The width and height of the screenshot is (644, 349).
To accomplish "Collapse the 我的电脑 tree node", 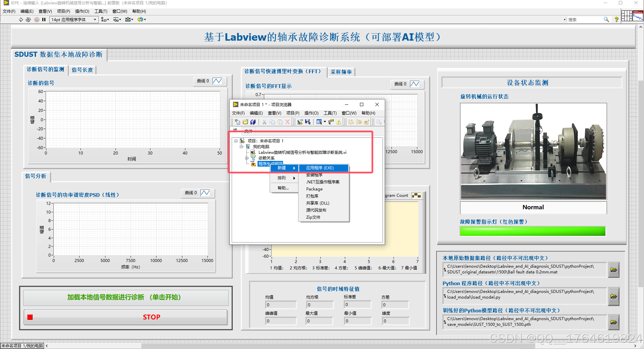I will pos(241,146).
